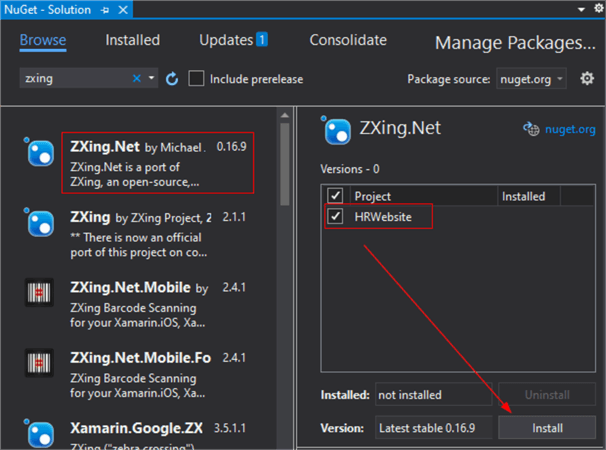606x450 pixels.
Task: Click the Install button
Action: (x=546, y=428)
